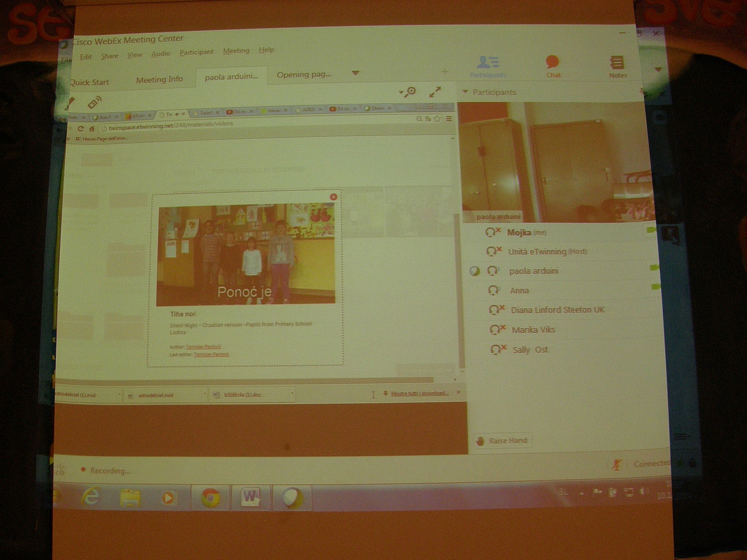Open the Notes panel

[618, 66]
